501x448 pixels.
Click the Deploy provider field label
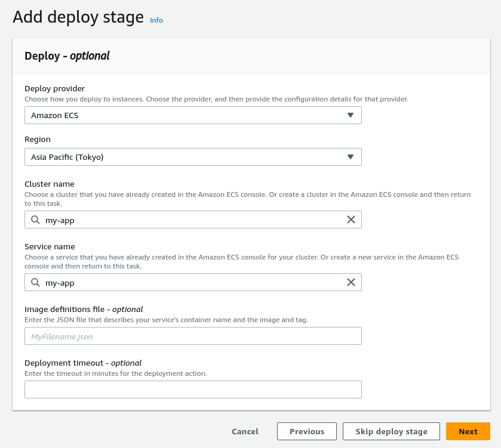pyautogui.click(x=54, y=88)
